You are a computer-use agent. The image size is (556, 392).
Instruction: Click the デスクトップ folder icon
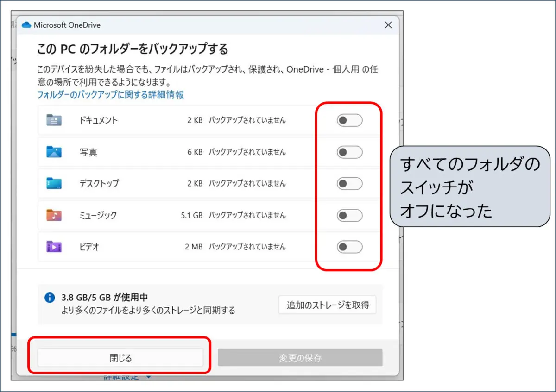coord(54,183)
